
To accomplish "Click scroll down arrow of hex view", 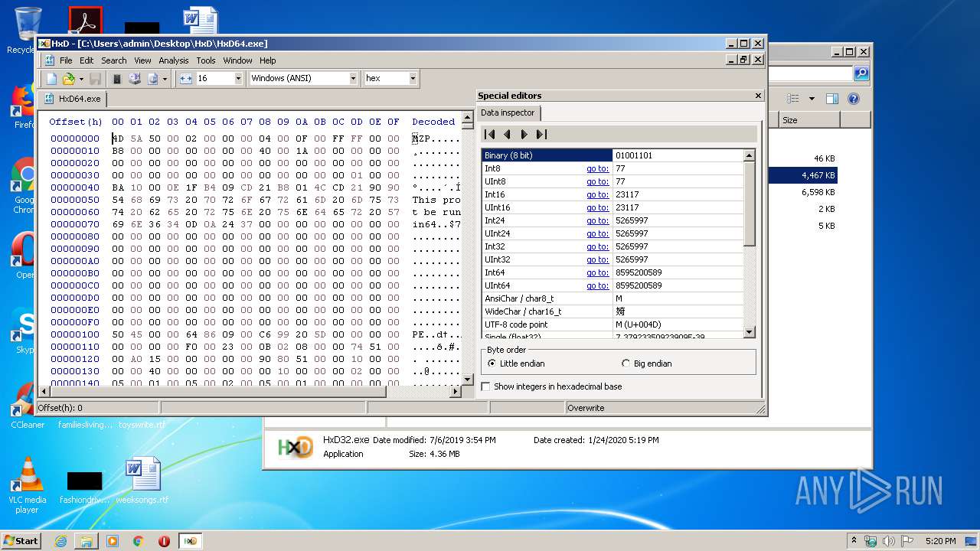I will point(468,380).
